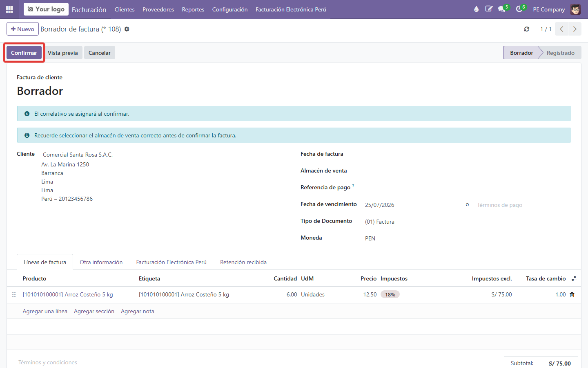The image size is (588, 368).
Task: Open the Reportes menu
Action: click(x=193, y=9)
